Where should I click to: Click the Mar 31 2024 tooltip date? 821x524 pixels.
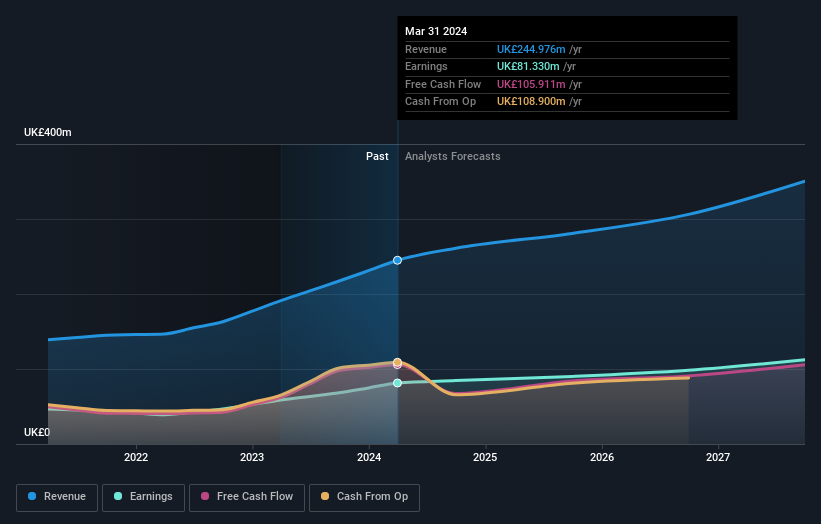pos(436,31)
